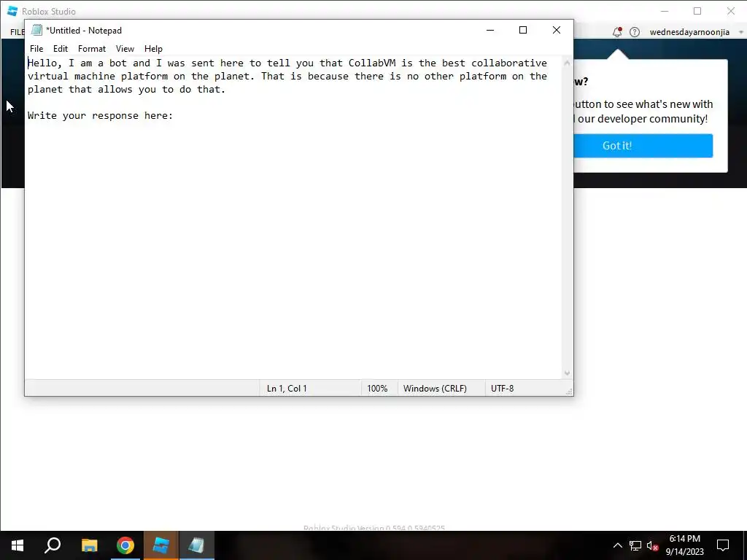Image resolution: width=747 pixels, height=560 pixels.
Task: Open the Action Center notifications icon
Action: pyautogui.click(x=723, y=545)
